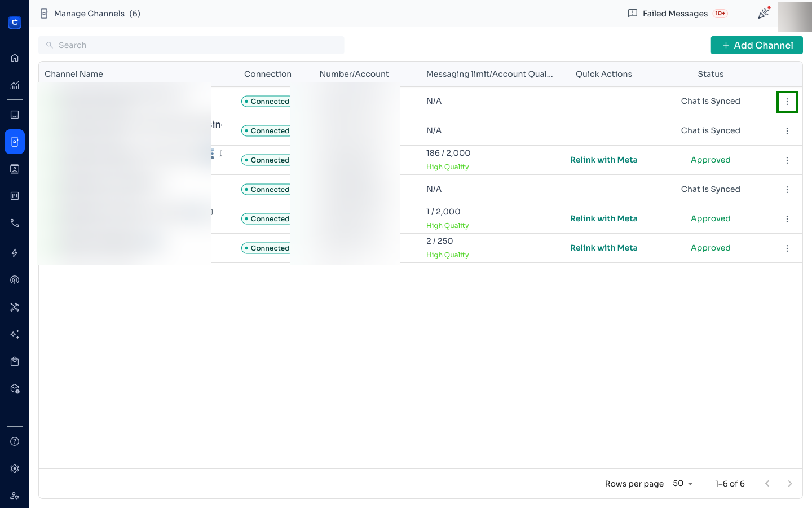This screenshot has height=508, width=812.
Task: Click the 2 / 250 messaging limit value
Action: coord(440,241)
